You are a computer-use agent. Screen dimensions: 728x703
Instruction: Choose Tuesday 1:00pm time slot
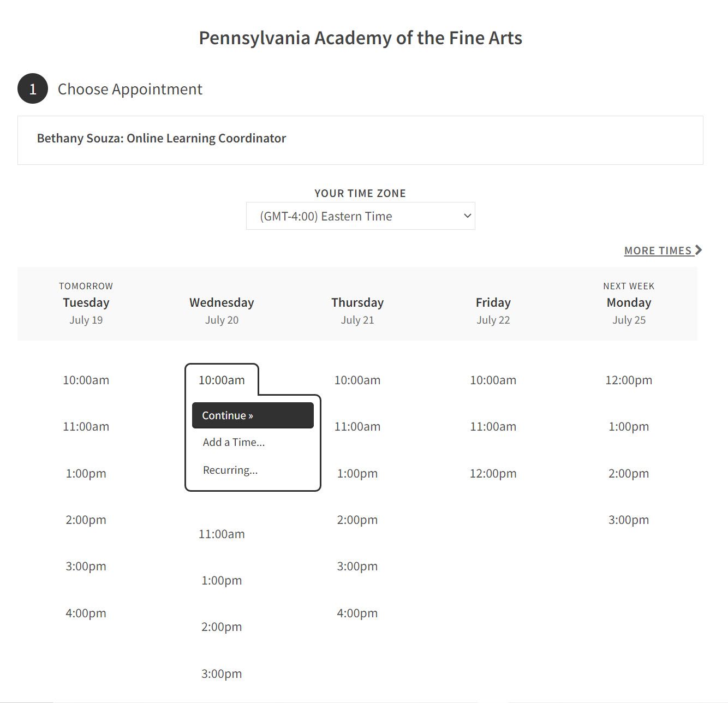click(x=86, y=473)
